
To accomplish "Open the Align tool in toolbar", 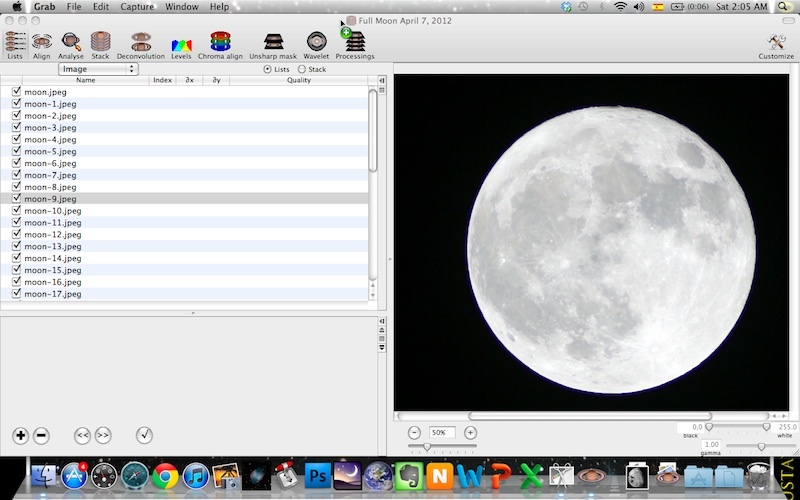I will [41, 42].
